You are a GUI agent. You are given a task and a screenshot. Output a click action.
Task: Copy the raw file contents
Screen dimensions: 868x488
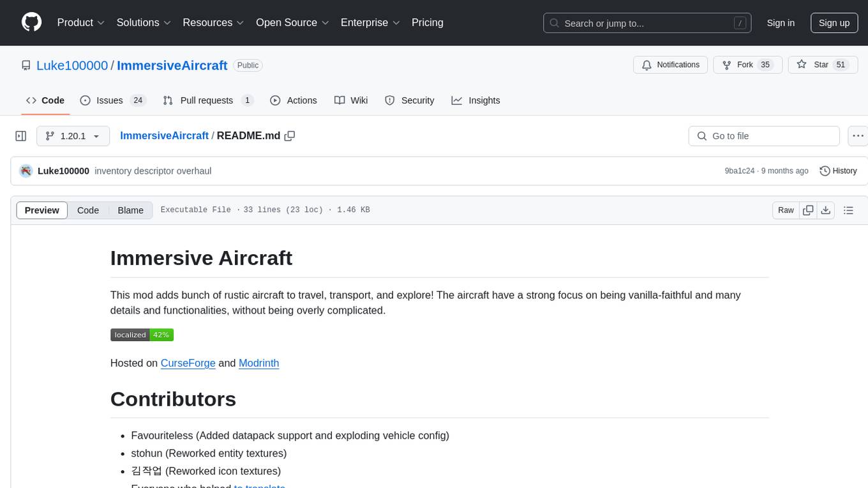tap(809, 210)
